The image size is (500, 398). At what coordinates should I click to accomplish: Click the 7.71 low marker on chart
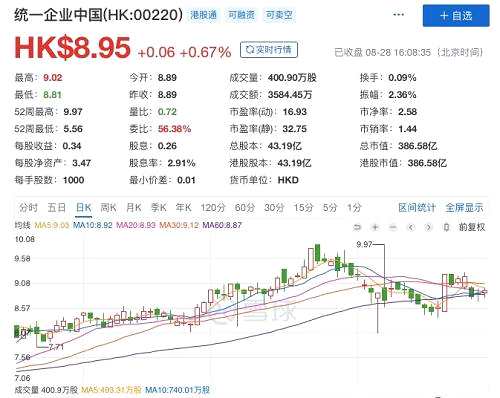pyautogui.click(x=56, y=347)
